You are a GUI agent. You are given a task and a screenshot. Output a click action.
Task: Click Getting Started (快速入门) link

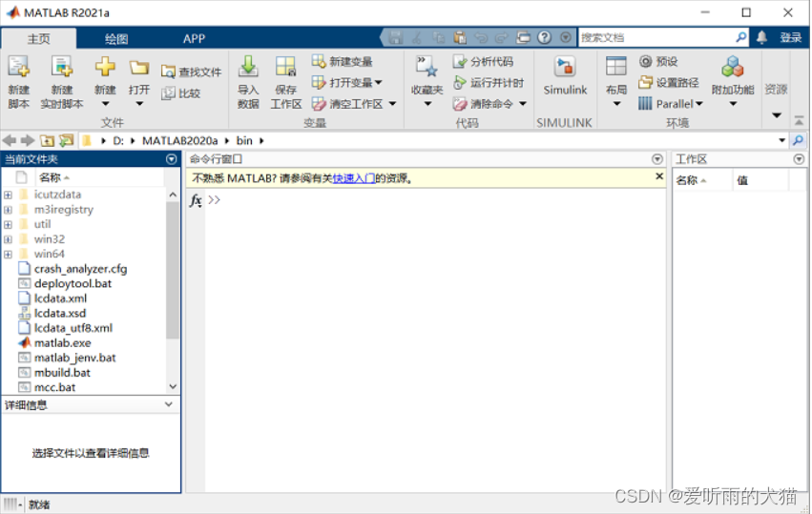tap(354, 178)
